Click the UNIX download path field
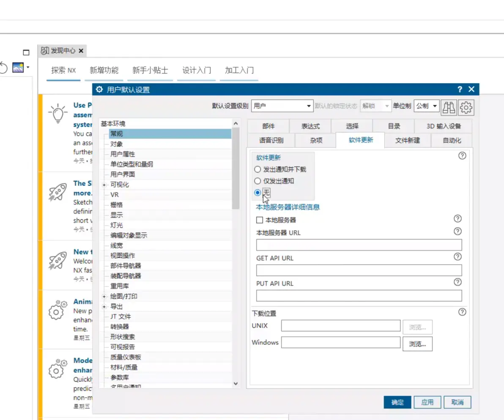Image resolution: width=504 pixels, height=420 pixels. click(x=341, y=326)
